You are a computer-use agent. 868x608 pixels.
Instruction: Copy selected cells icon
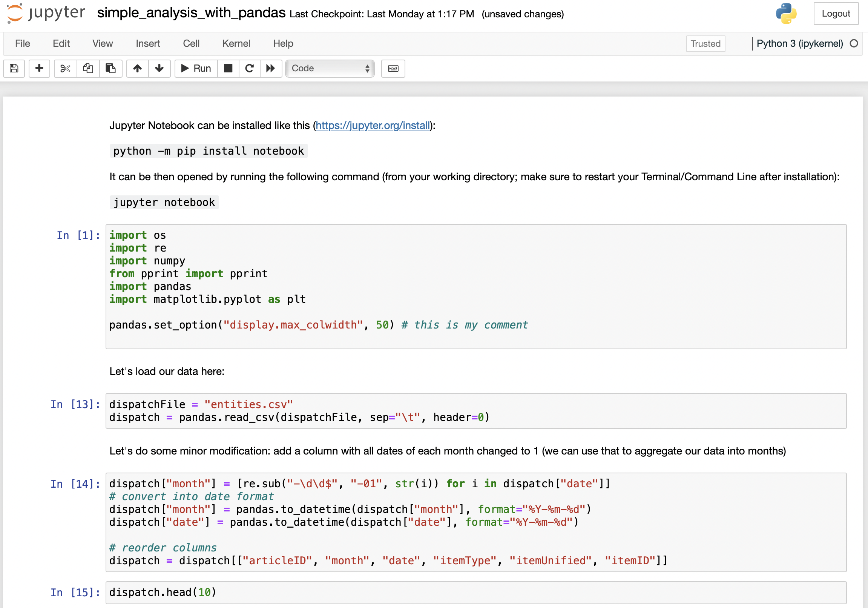pos(88,68)
